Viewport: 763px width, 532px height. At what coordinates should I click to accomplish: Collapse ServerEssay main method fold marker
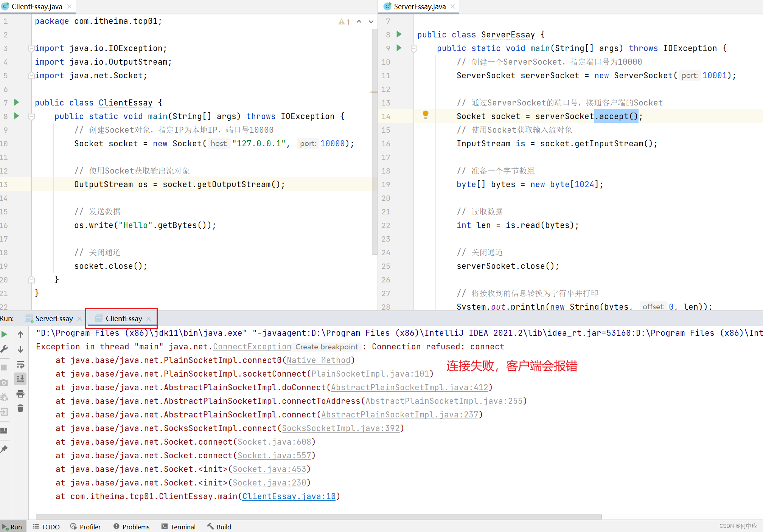[414, 48]
